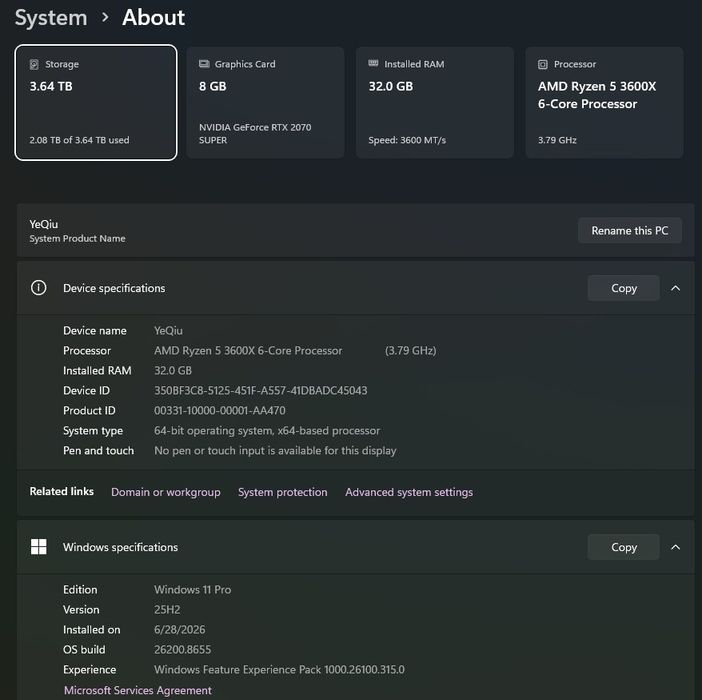Click the breadcrumb chevron separator
Viewport: 702px width, 700px height.
(105, 17)
